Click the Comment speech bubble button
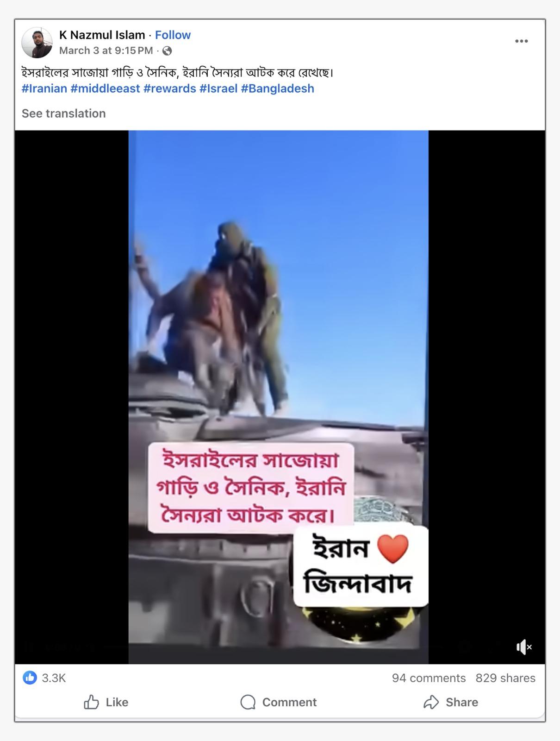The width and height of the screenshot is (560, 741). 279,702
